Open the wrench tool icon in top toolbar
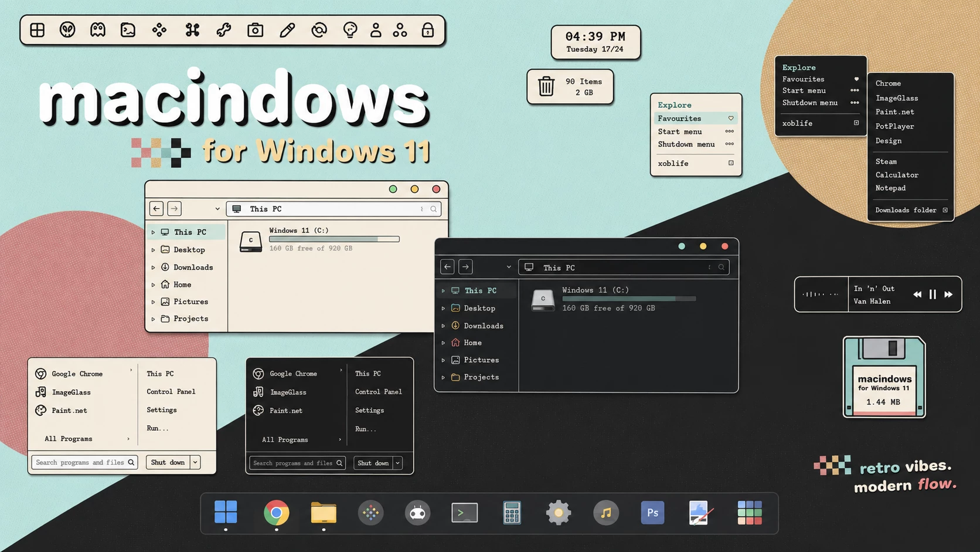 click(x=223, y=30)
